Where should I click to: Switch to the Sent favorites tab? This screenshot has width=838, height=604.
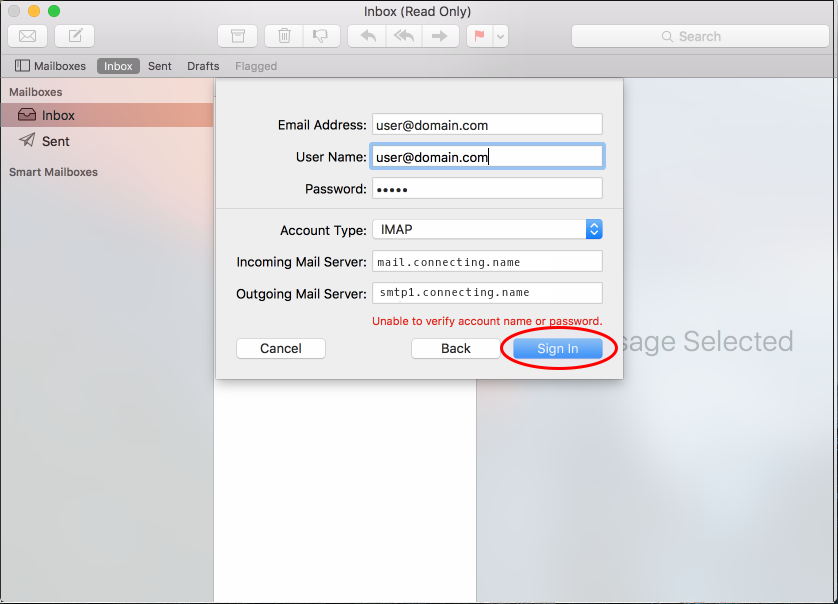[160, 66]
